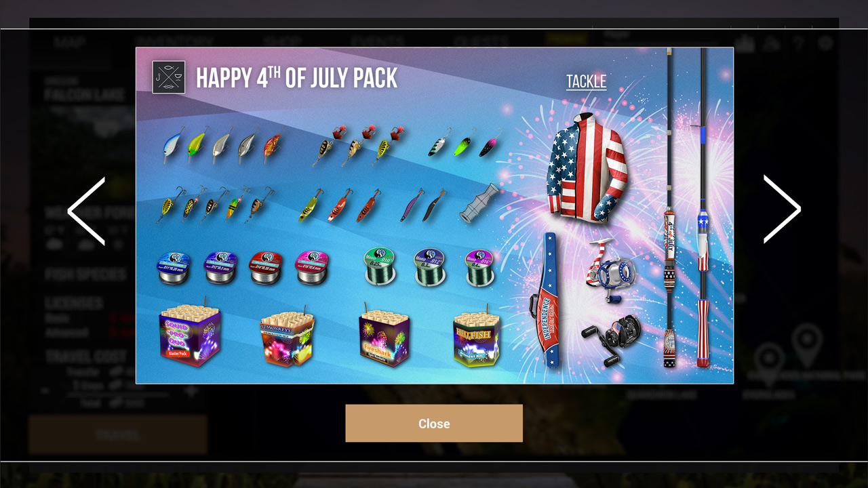Select the Hellfish firework box

pos(477,337)
